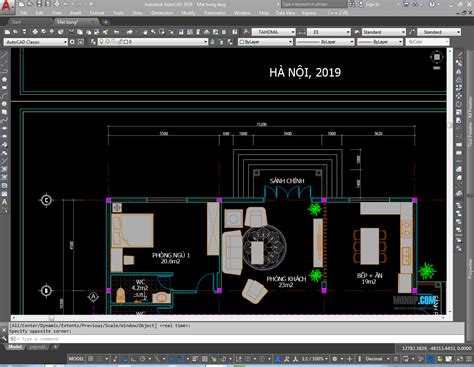
Task: Open the lineweight ByLayer dropdown
Action: (x=380, y=42)
